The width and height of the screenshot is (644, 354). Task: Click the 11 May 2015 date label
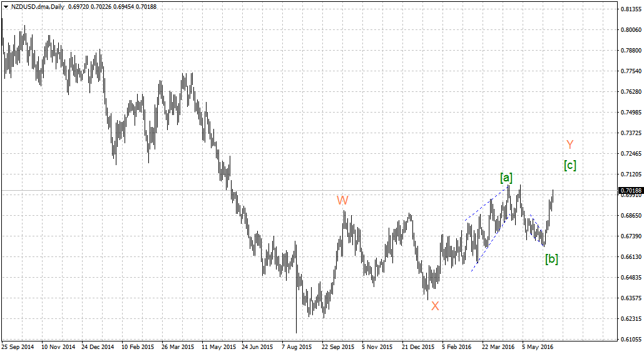218,347
